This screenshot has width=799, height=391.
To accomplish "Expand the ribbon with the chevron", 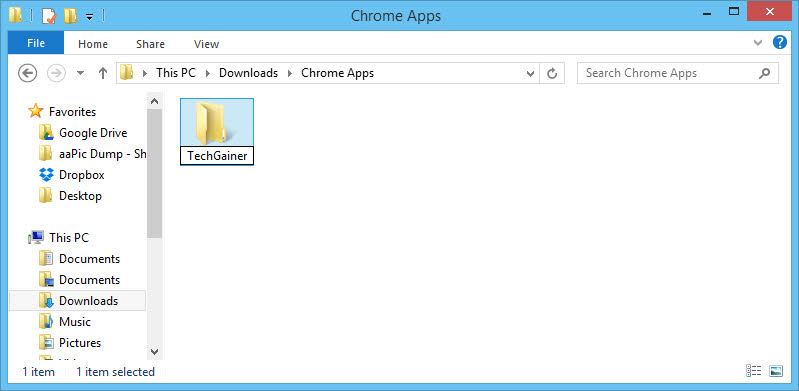I will point(758,43).
